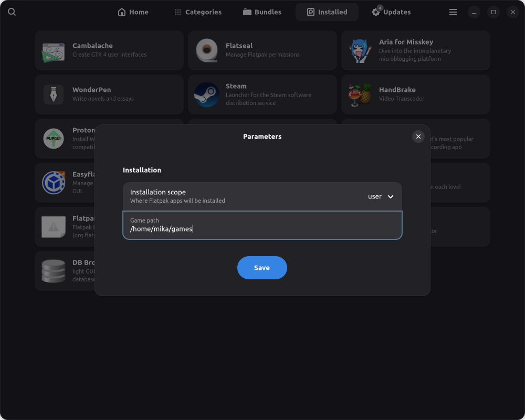Click the search magnifier icon
The image size is (525, 420).
[x=12, y=12]
